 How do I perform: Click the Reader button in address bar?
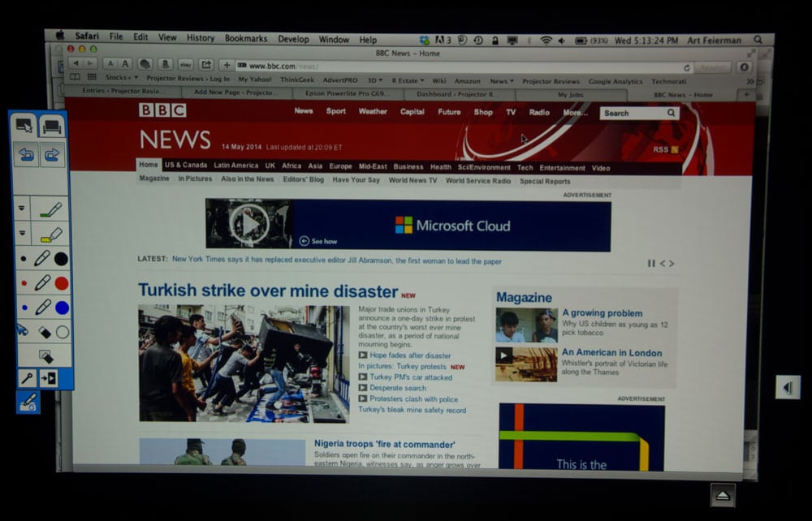click(x=713, y=68)
